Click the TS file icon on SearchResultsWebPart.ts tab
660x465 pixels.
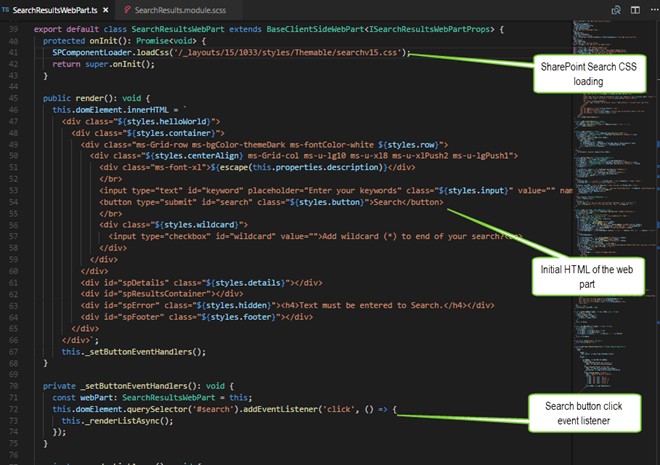(x=7, y=9)
